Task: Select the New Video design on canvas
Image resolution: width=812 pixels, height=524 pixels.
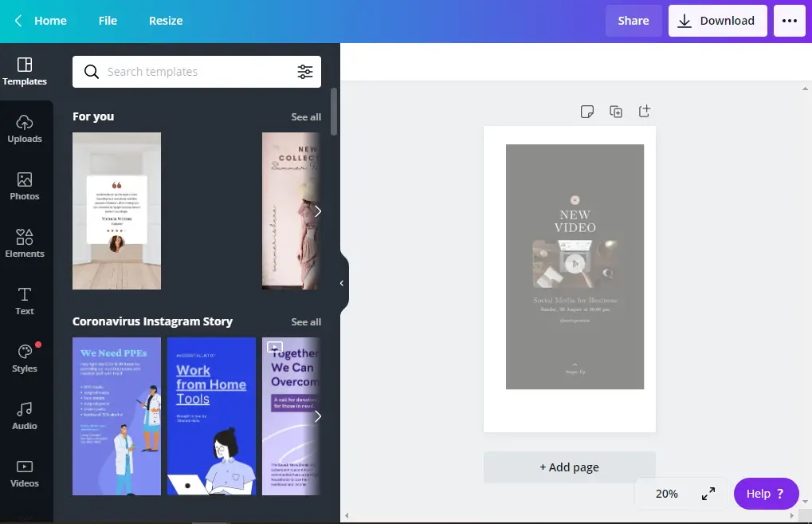Action: pos(575,267)
